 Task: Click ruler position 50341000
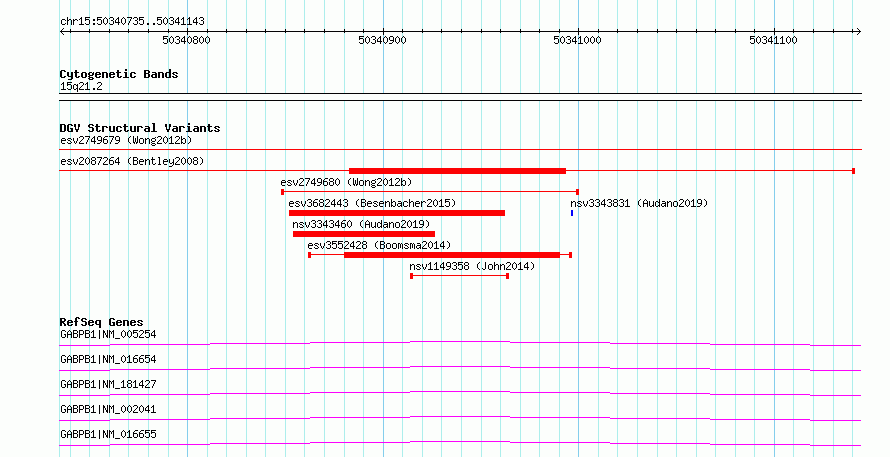(x=577, y=40)
